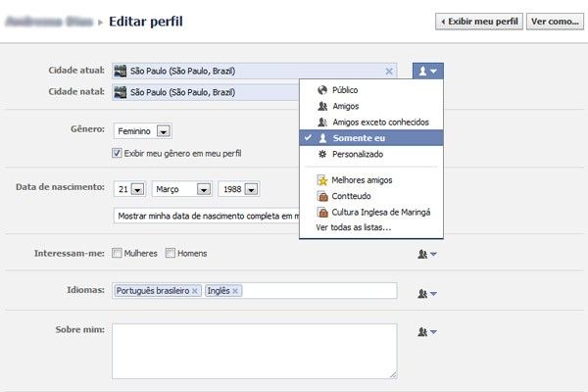The width and height of the screenshot is (588, 392).
Task: Select Melhores amigos list
Action: point(371,180)
